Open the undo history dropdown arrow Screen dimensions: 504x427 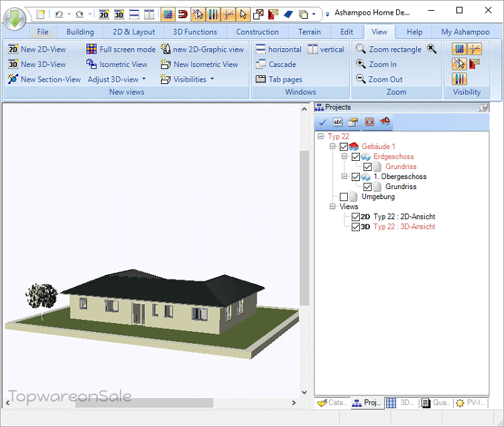click(x=69, y=14)
